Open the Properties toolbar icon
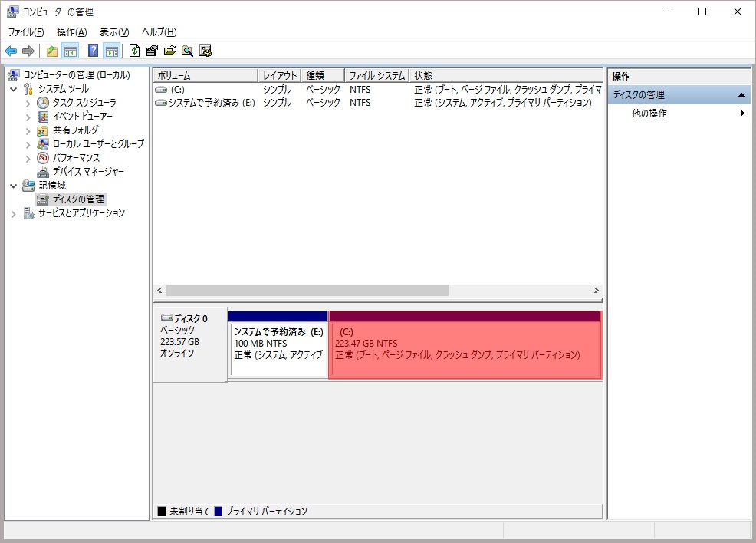This screenshot has width=756, height=543. tap(152, 51)
